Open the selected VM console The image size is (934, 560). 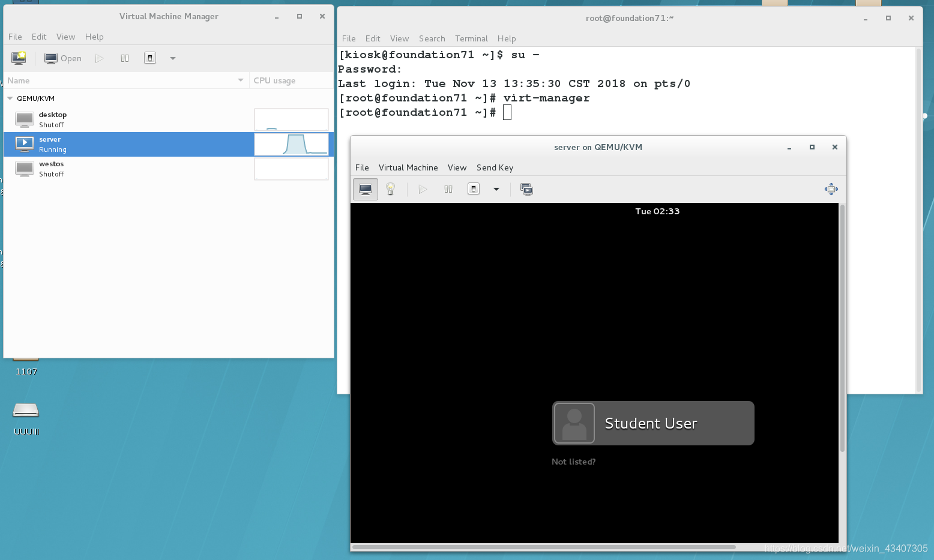pos(63,58)
